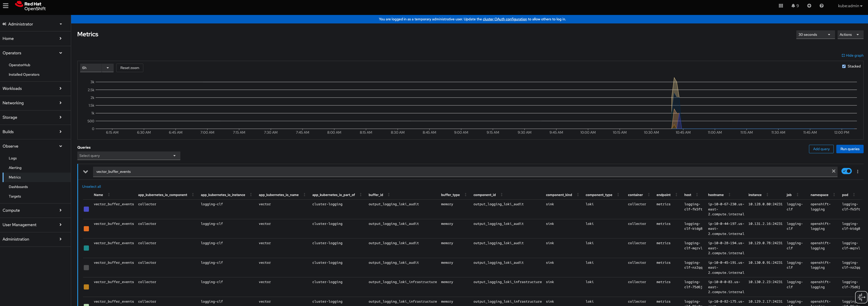Disable the vector_buffer_events query toggle switch
Screen dimensions: 868x306
coord(846,171)
